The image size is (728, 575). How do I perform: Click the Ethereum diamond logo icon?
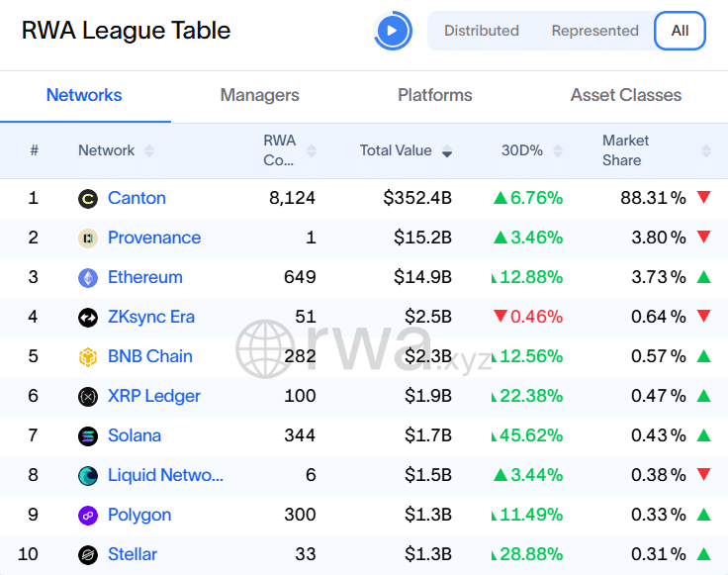point(88,278)
